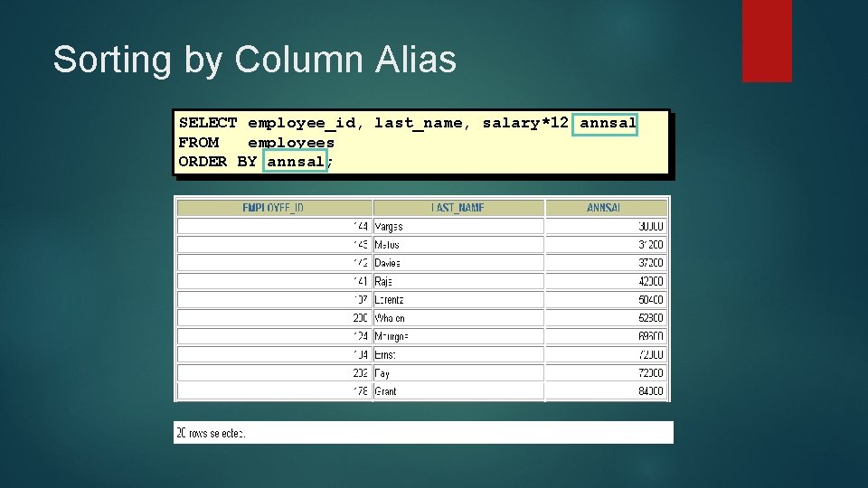Select "last_name," in the SELECT line
The image size is (868, 488).
click(x=422, y=124)
